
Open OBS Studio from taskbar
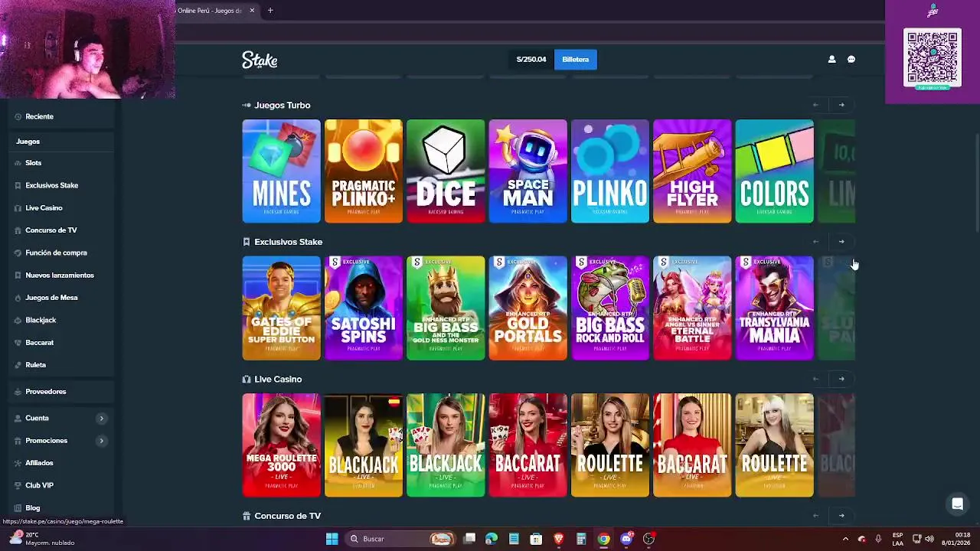tap(649, 539)
